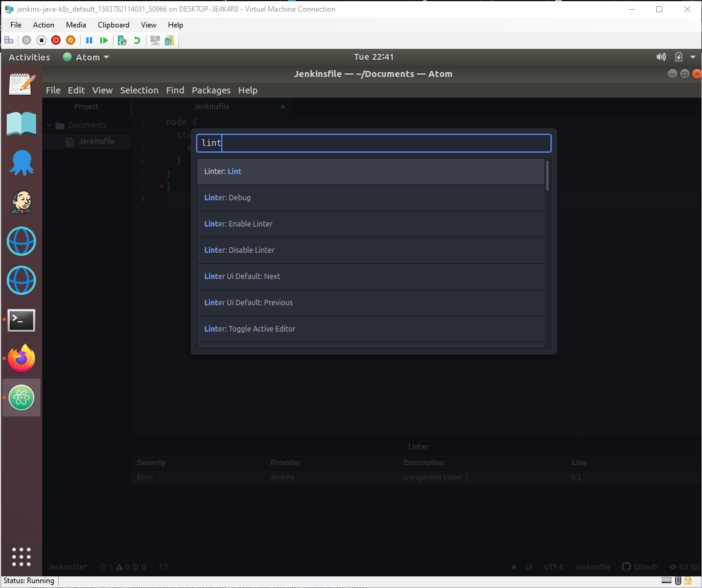Open the Clipboard menu of VM window
702x588 pixels.
tap(113, 25)
